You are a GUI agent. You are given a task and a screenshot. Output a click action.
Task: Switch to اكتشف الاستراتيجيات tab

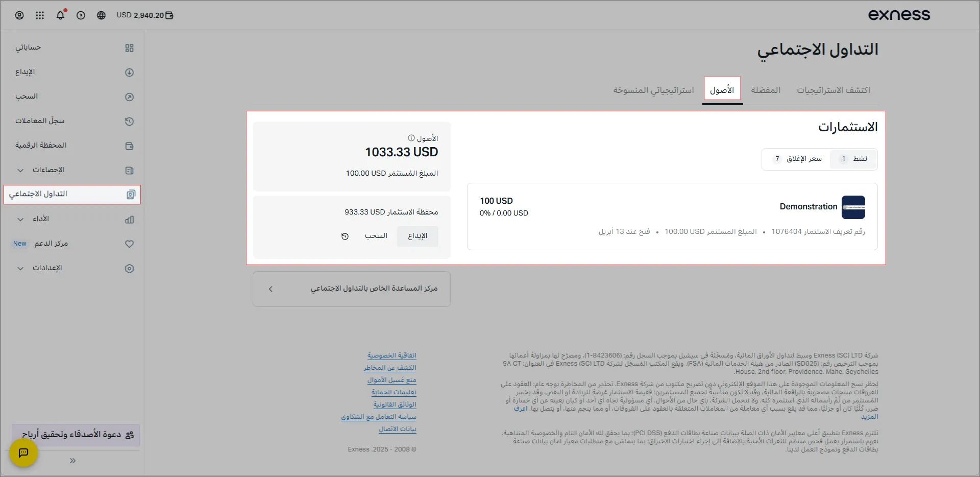click(x=834, y=90)
